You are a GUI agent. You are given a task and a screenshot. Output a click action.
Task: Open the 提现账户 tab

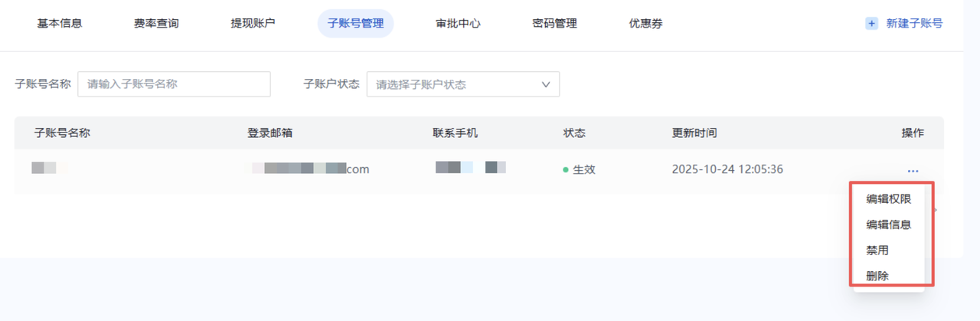[253, 24]
